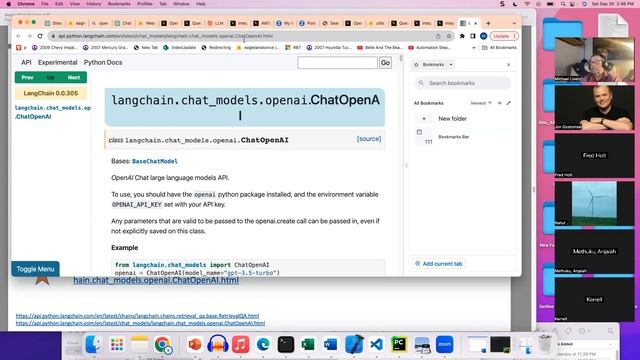Open the Bookmarks menu in menu bar
Image resolution: width=640 pixels, height=360 pixels.
click(x=119, y=4)
